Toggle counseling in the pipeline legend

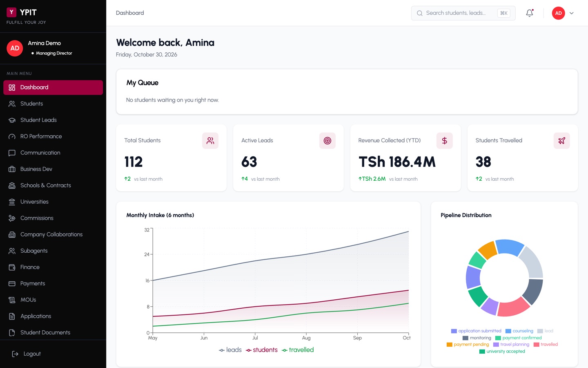coord(519,331)
